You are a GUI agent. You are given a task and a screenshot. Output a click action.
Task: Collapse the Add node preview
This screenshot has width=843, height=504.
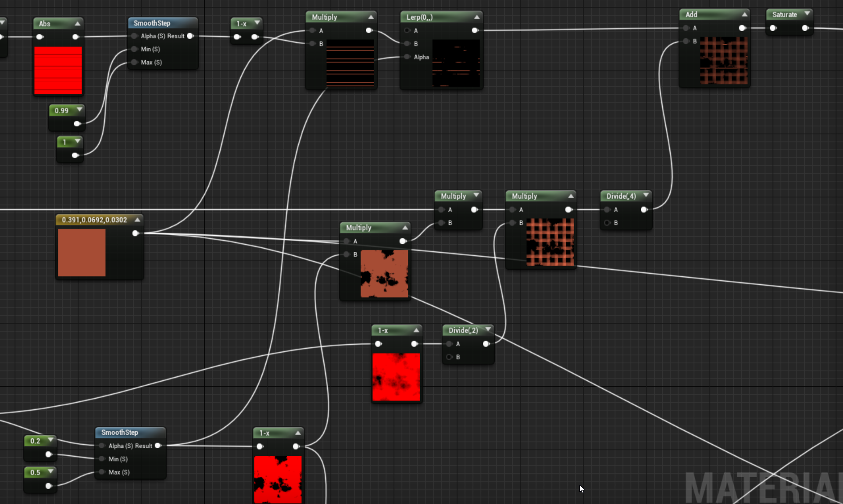click(x=744, y=14)
